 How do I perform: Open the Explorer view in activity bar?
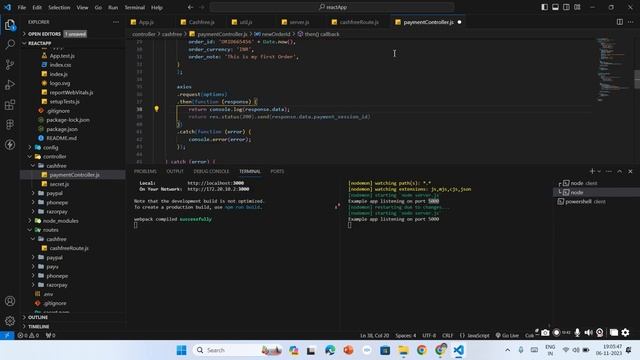[10, 25]
